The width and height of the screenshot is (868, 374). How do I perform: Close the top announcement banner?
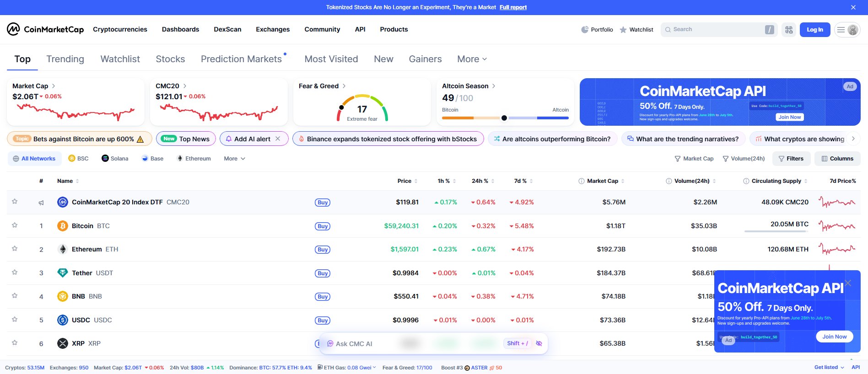pos(853,7)
